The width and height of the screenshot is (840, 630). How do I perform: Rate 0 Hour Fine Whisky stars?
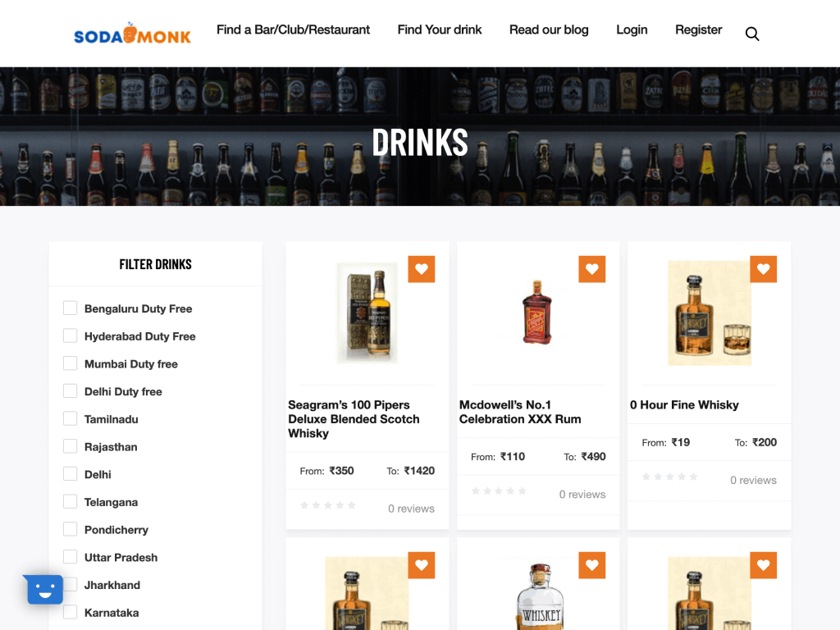(669, 477)
